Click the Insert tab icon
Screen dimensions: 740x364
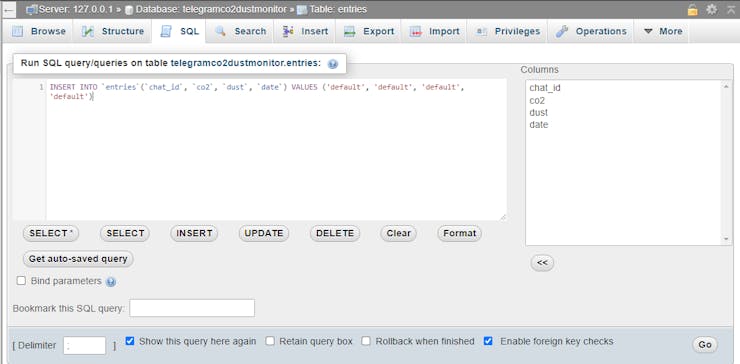pos(288,32)
